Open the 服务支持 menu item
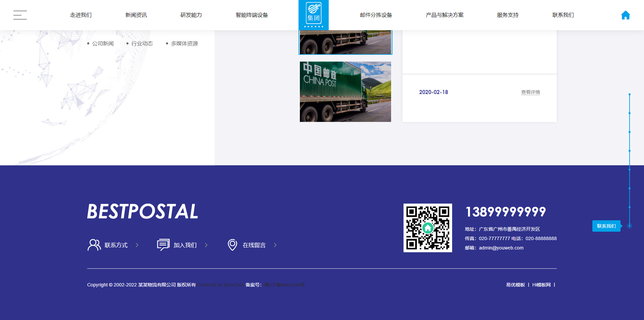 pyautogui.click(x=508, y=15)
